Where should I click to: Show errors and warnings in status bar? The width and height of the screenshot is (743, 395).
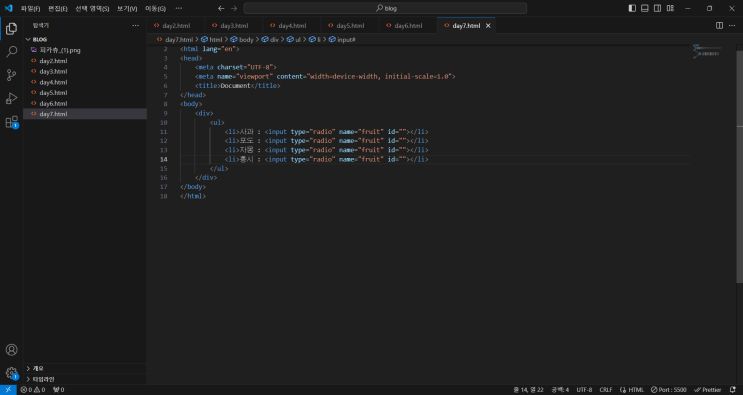coord(33,390)
